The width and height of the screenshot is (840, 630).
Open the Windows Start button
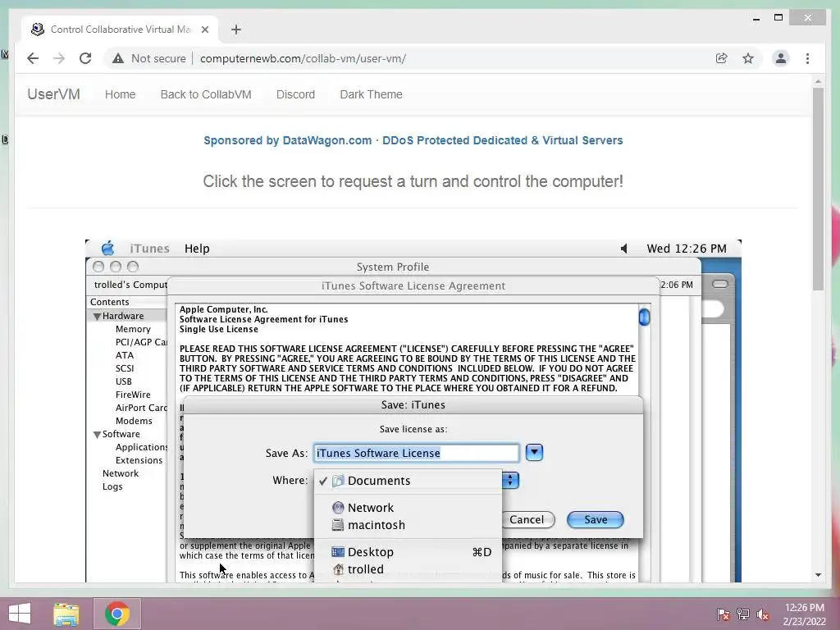click(20, 614)
